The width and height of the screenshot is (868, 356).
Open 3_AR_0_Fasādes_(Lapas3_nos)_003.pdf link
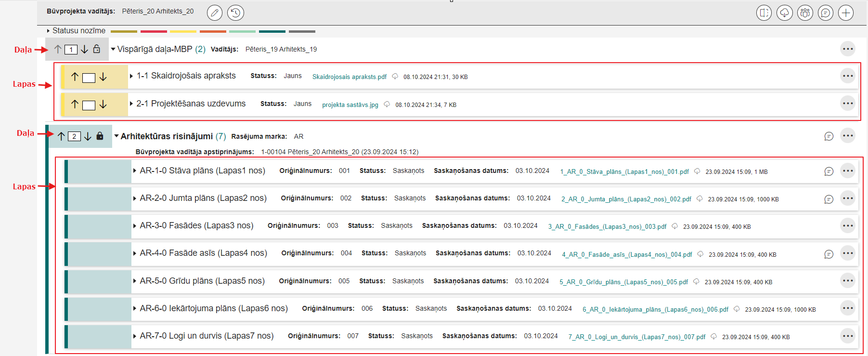pyautogui.click(x=608, y=226)
